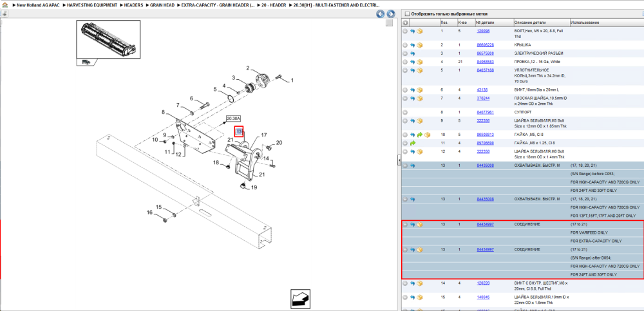
Task: Open breadcrumb HEADERS
Action: tap(133, 5)
